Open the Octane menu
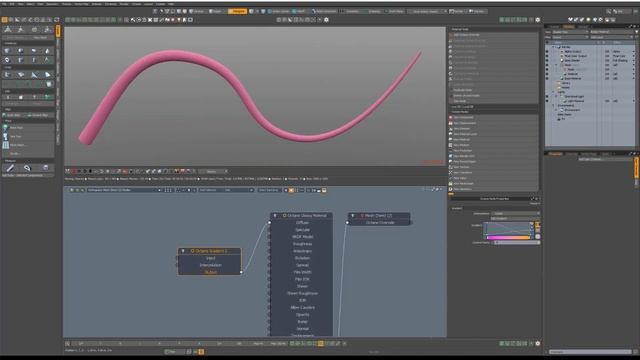The image size is (640, 360). tap(136, 4)
